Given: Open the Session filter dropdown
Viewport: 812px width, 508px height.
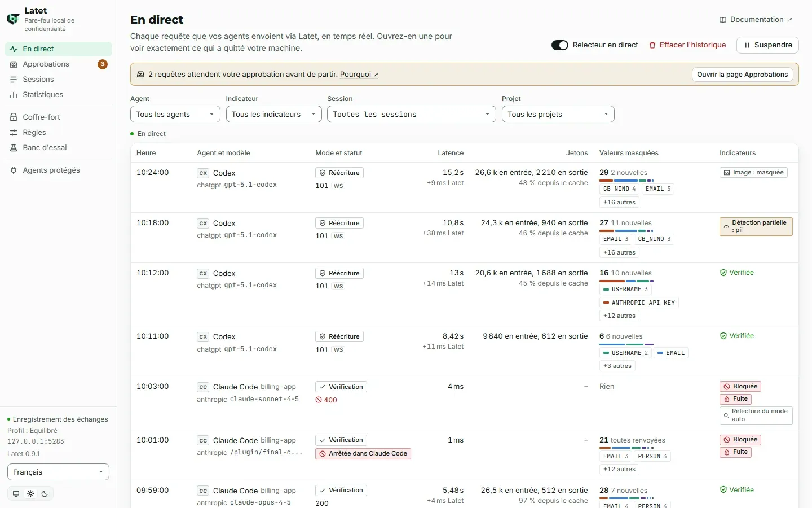Looking at the screenshot, I should (412, 114).
